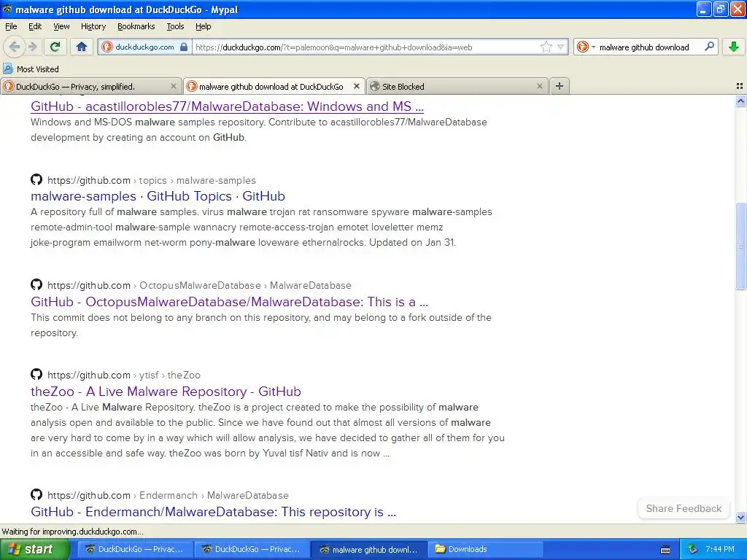The image size is (747, 560).
Task: Click GitHub favicon beside ytisf theZoo URL
Action: [x=36, y=374]
